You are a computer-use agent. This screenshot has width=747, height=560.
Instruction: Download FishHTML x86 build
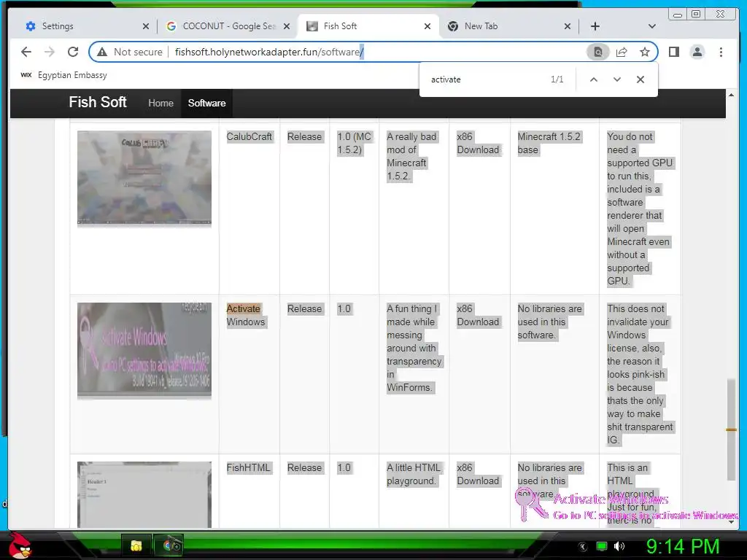click(478, 474)
